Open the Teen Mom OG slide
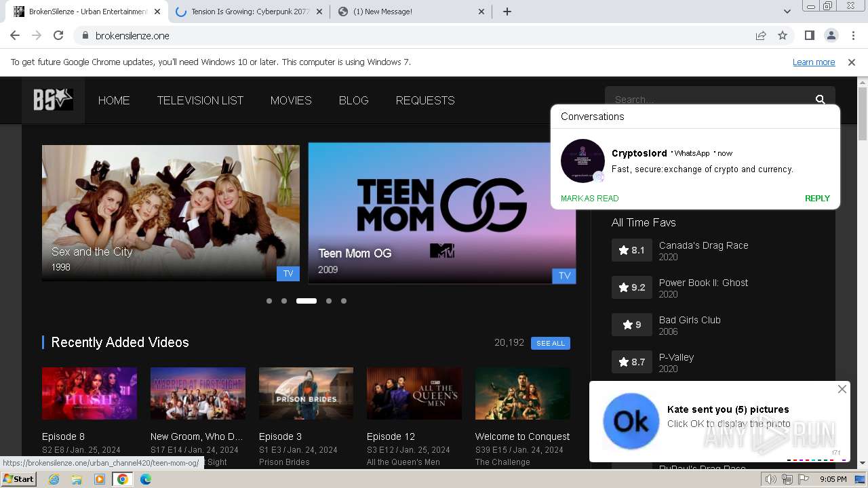 (x=442, y=213)
